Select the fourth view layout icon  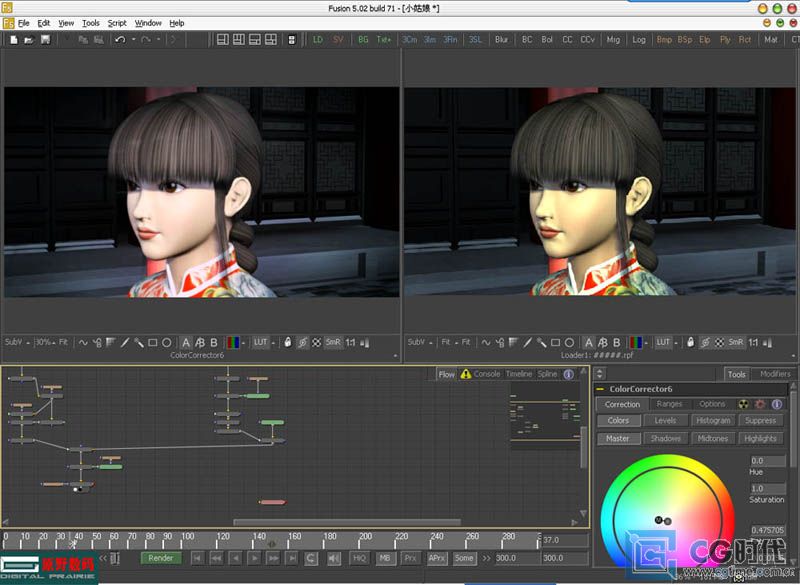[x=270, y=39]
